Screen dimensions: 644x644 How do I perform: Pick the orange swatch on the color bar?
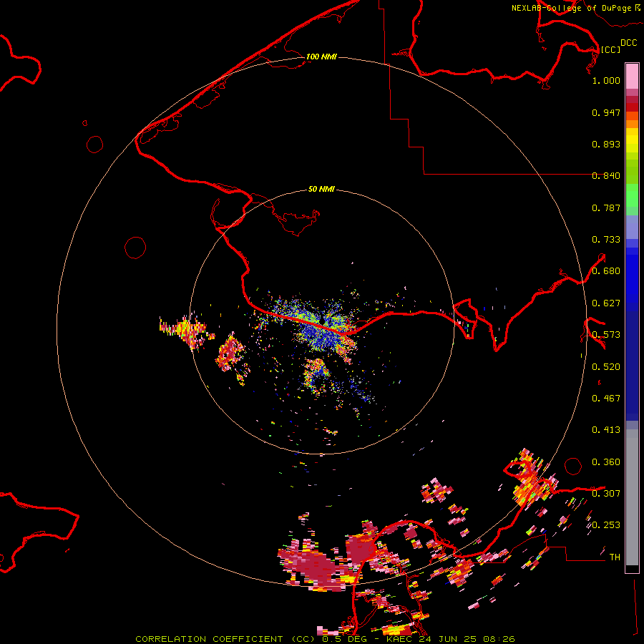point(632,124)
